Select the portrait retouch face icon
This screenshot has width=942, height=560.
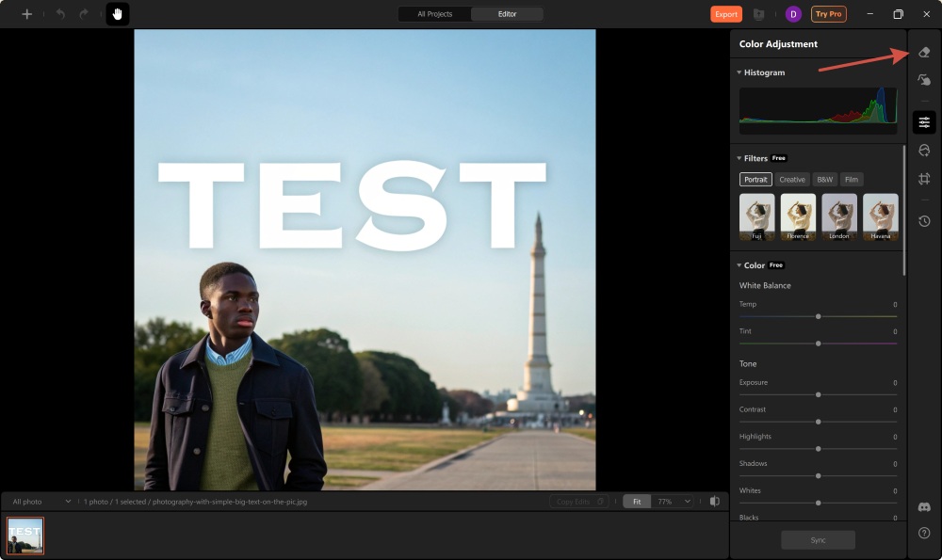click(924, 151)
